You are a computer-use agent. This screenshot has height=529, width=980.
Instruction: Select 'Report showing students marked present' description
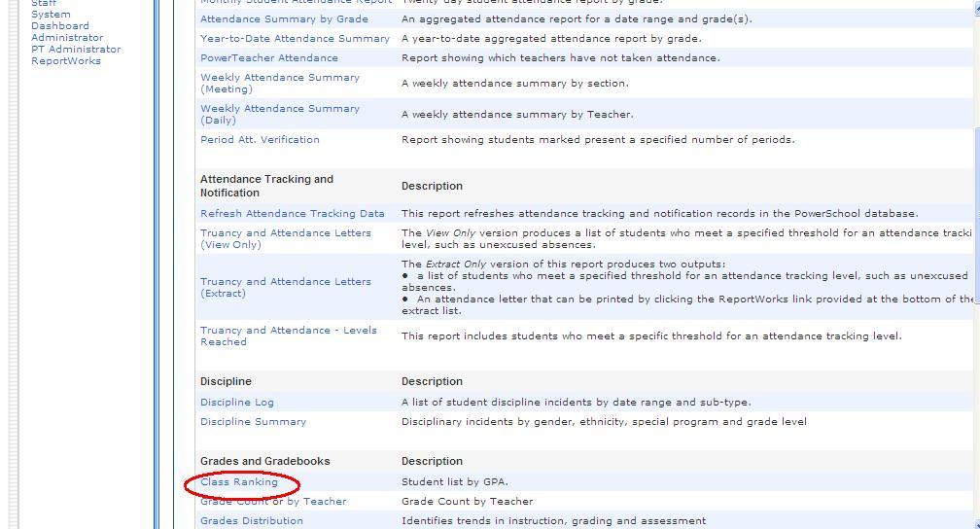(598, 140)
